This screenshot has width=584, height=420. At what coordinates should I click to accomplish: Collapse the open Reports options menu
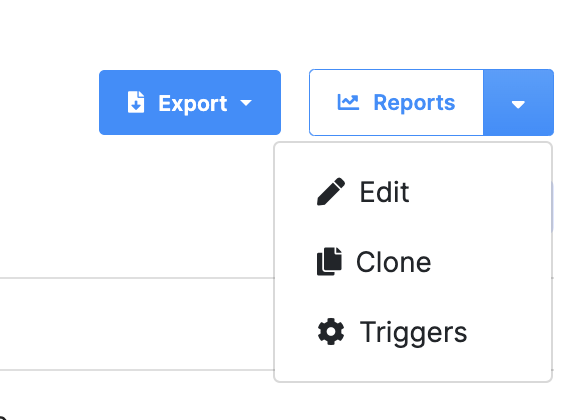[x=518, y=102]
